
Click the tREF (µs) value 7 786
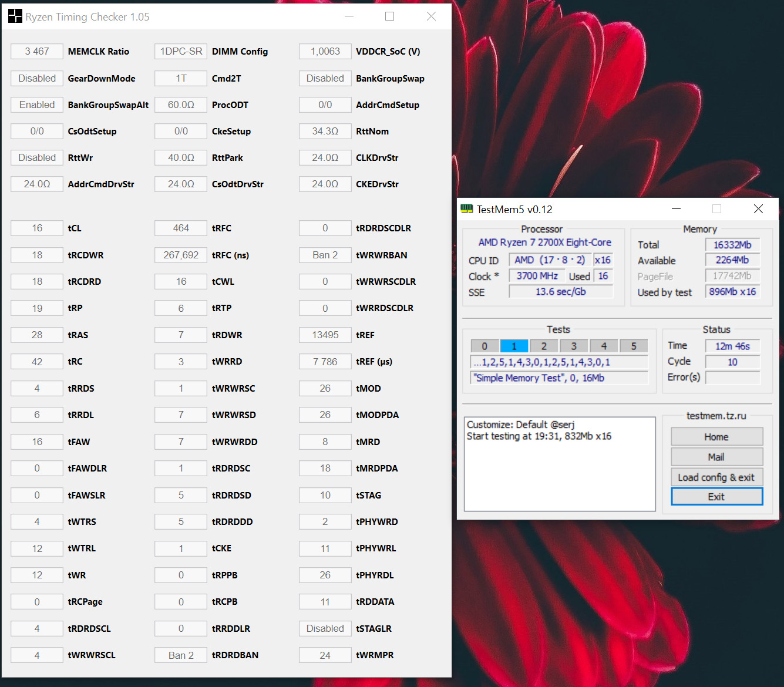point(325,362)
